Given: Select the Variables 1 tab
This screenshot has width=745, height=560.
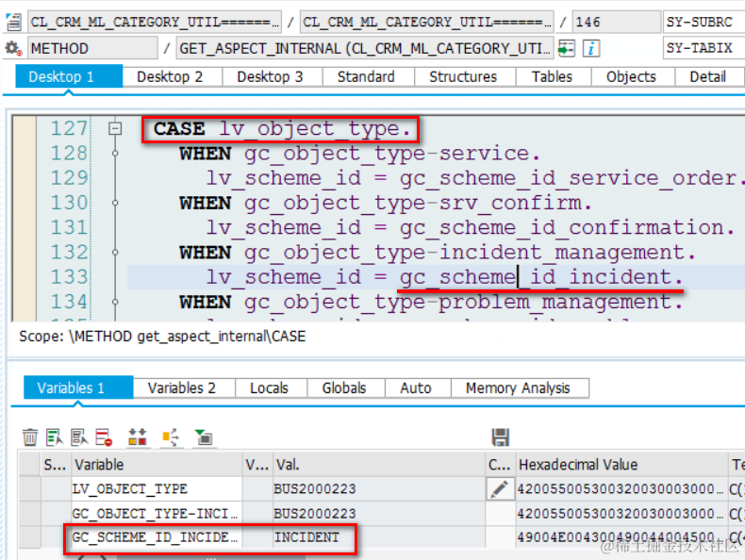Looking at the screenshot, I should (x=78, y=387).
